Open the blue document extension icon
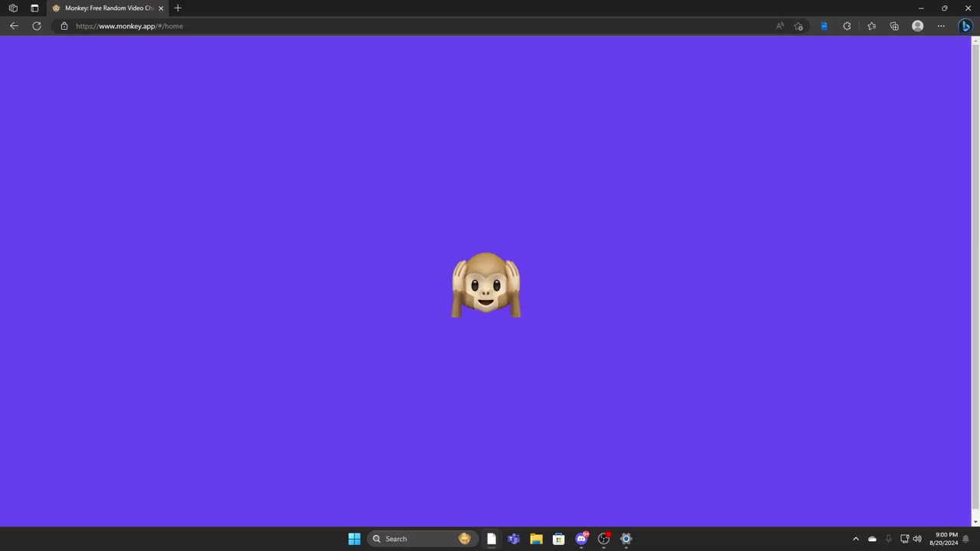The height and width of the screenshot is (551, 980). pos(824,26)
